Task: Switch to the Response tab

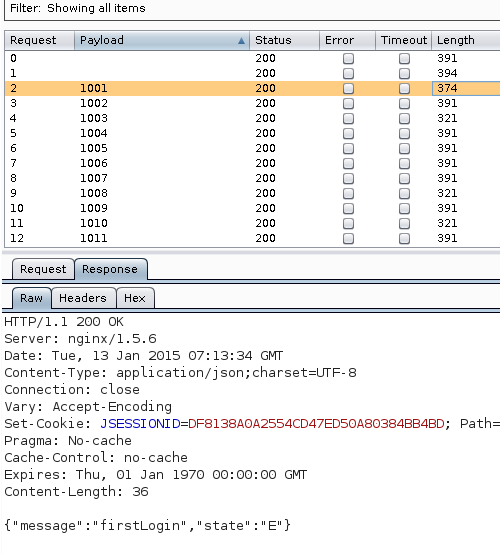Action: pos(110,269)
